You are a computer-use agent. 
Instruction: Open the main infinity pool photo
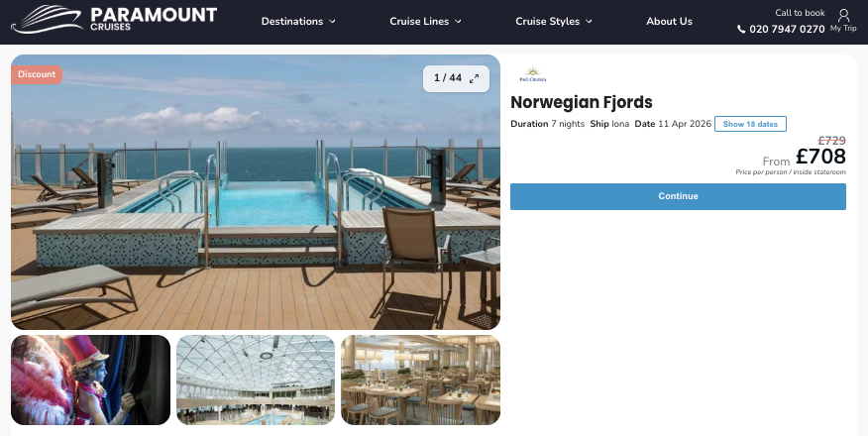pyautogui.click(x=256, y=192)
